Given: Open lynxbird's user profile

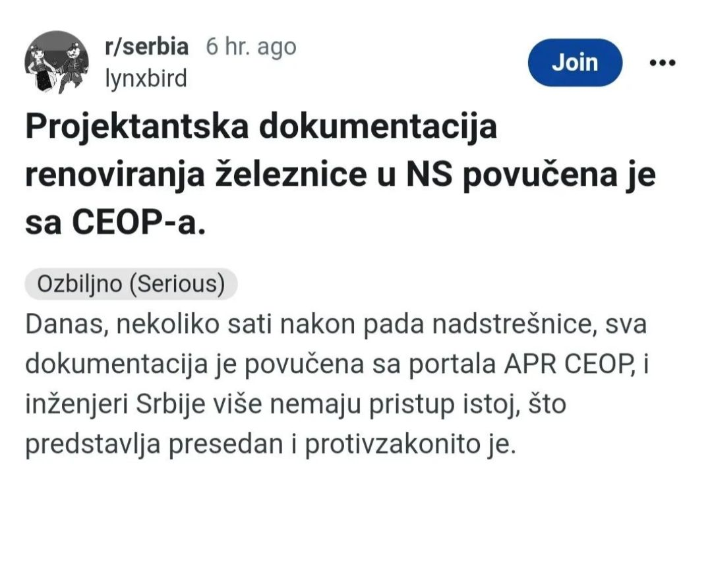Looking at the screenshot, I should (146, 79).
